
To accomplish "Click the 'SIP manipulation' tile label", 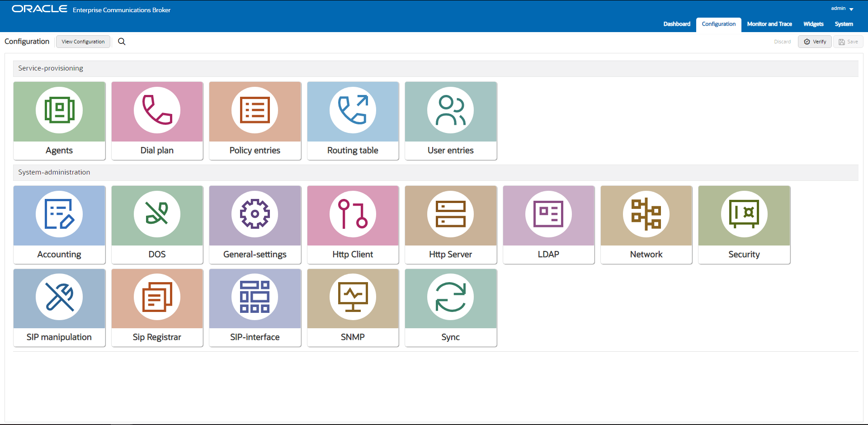I will [x=59, y=337].
